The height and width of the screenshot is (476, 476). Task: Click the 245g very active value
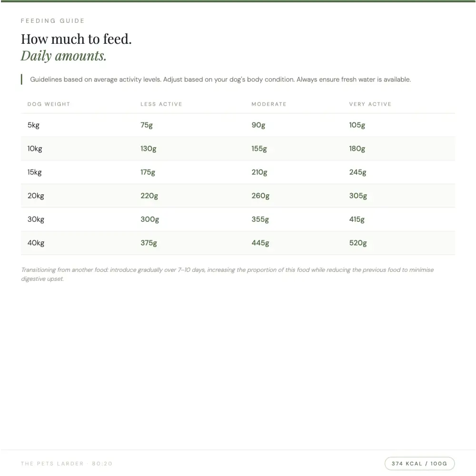coord(357,172)
